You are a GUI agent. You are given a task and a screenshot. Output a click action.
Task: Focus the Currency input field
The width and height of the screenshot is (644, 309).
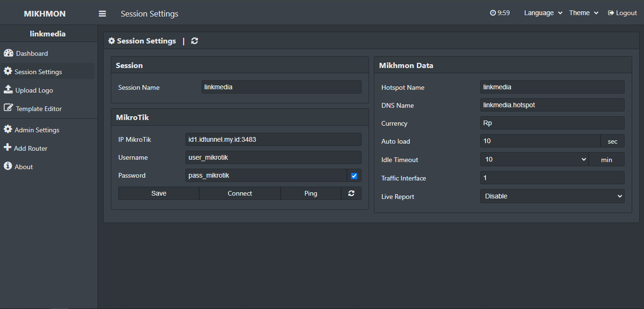(x=552, y=123)
